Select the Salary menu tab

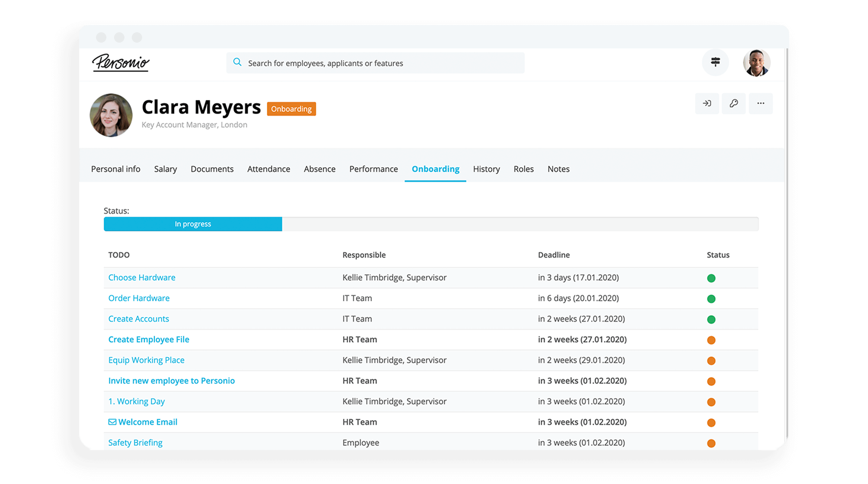click(x=166, y=169)
